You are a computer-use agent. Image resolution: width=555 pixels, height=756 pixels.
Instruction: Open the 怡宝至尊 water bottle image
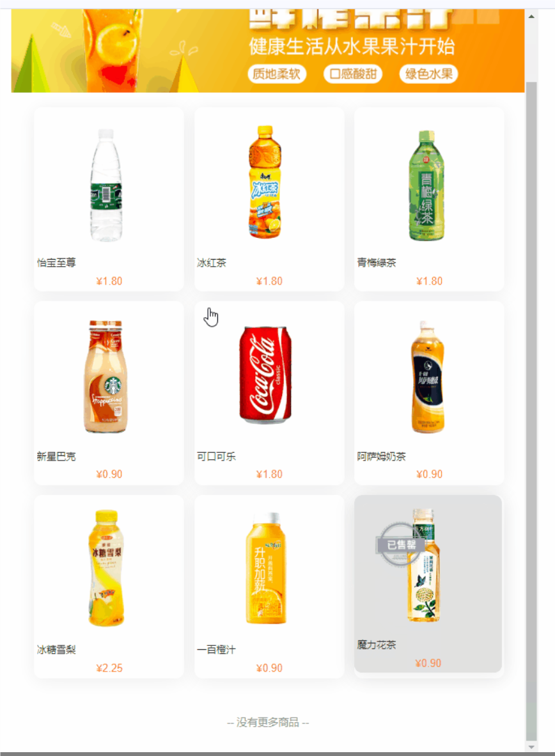(x=106, y=185)
